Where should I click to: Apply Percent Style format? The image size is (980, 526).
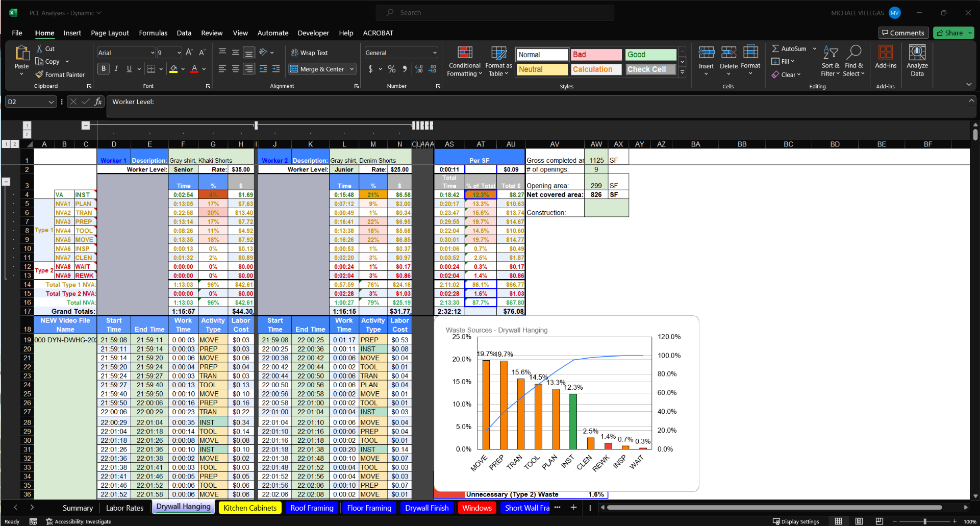point(392,68)
